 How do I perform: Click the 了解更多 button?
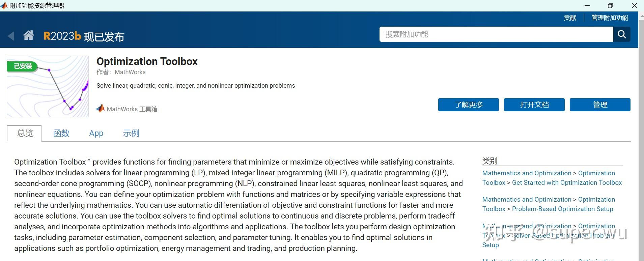pos(468,105)
